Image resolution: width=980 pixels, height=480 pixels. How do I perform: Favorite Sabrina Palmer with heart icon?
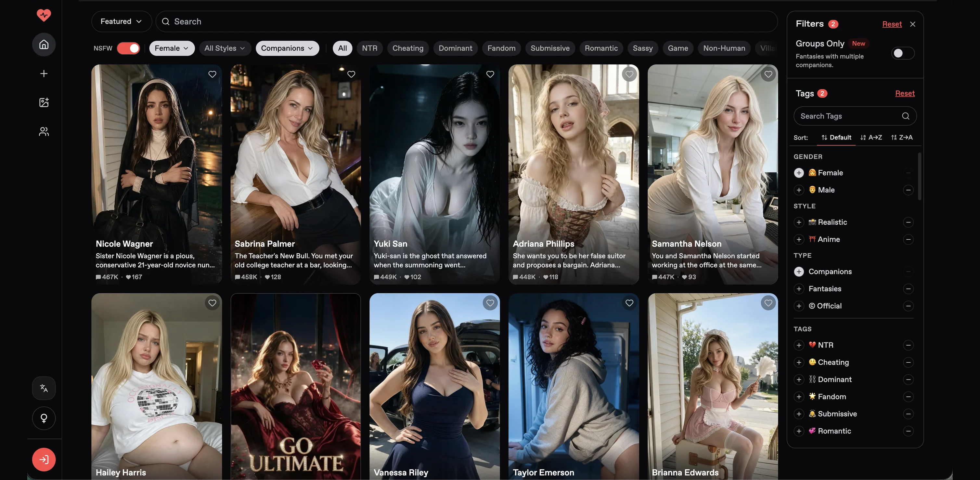351,74
